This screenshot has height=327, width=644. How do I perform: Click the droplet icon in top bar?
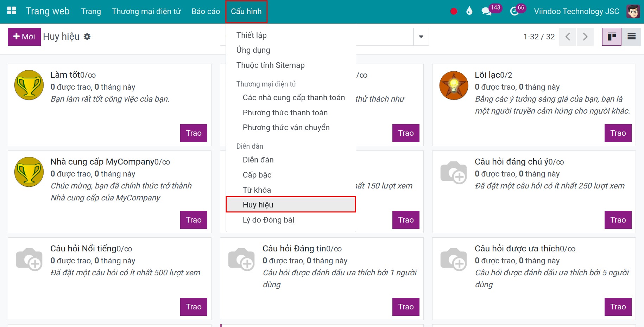[x=469, y=11]
